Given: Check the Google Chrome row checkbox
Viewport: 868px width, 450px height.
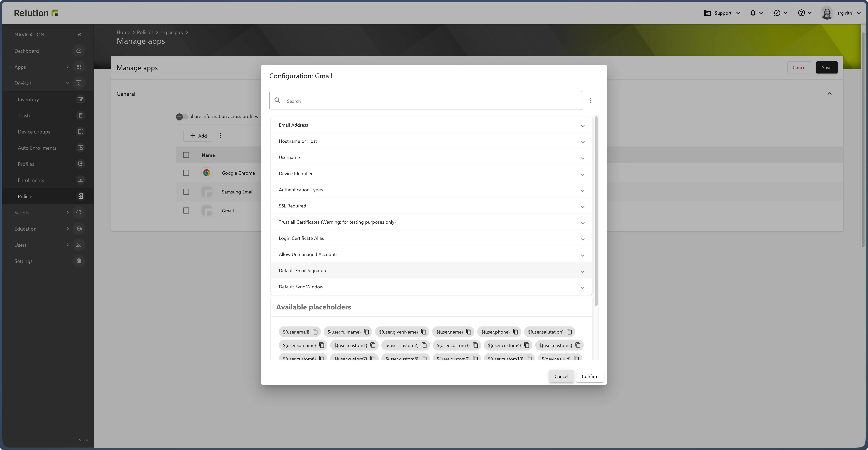Looking at the screenshot, I should point(186,173).
